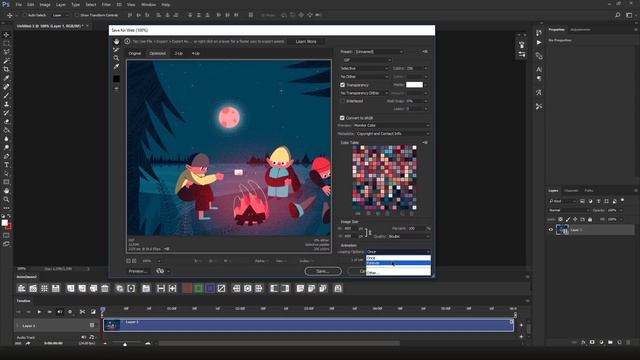Open the Window menu
This screenshot has width=640, height=360.
[148, 4]
